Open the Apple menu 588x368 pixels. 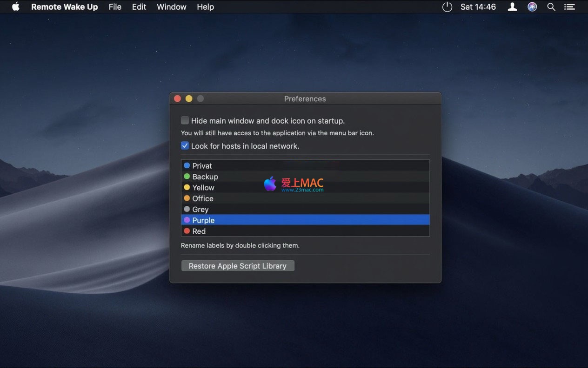tap(16, 7)
